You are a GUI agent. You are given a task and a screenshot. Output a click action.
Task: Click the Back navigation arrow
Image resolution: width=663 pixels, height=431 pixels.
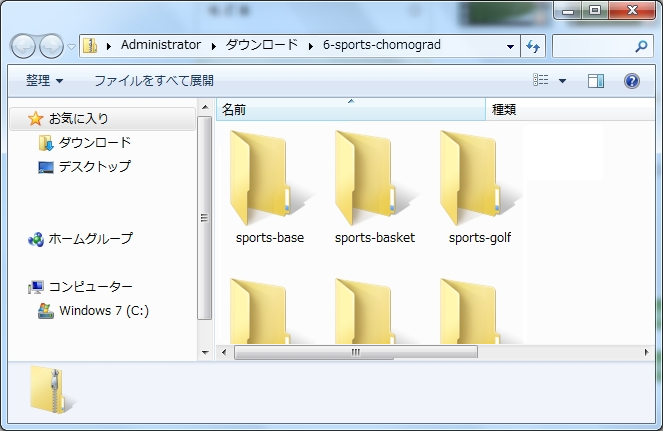[25, 46]
